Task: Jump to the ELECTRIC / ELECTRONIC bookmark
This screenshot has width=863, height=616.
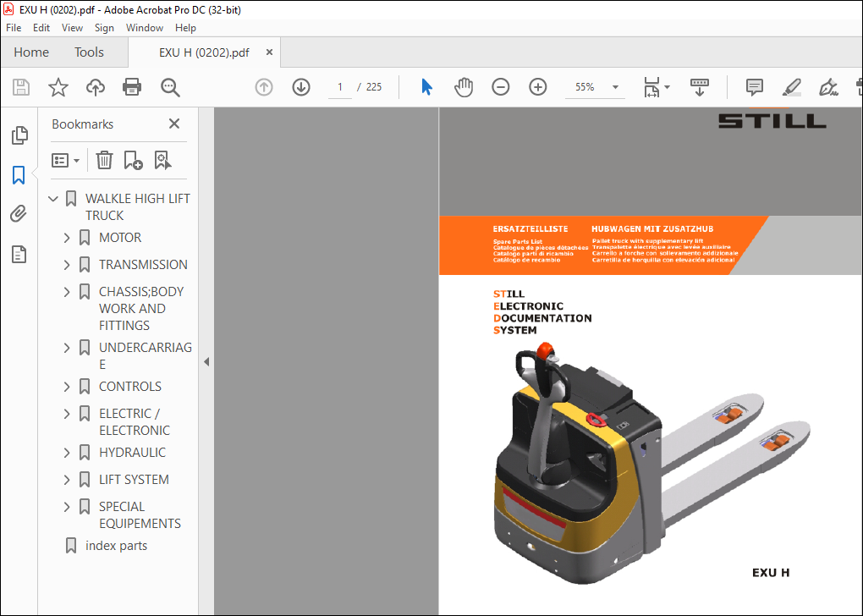Action: [135, 421]
